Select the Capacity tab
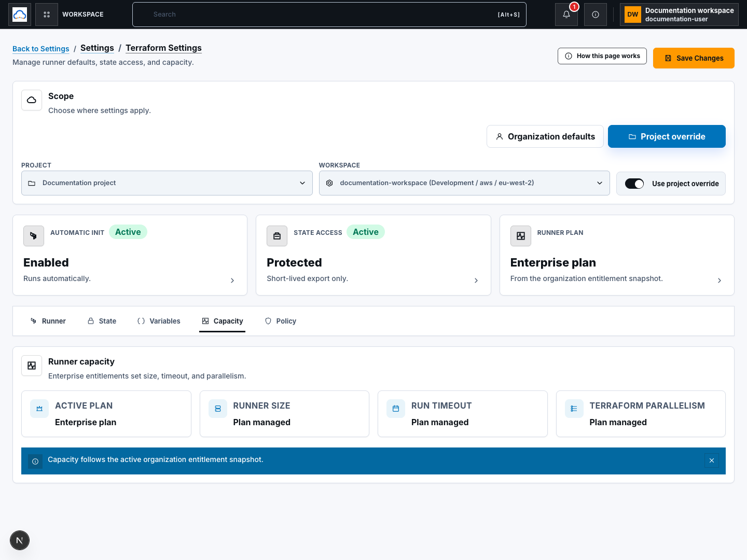747x560 pixels. point(222,321)
